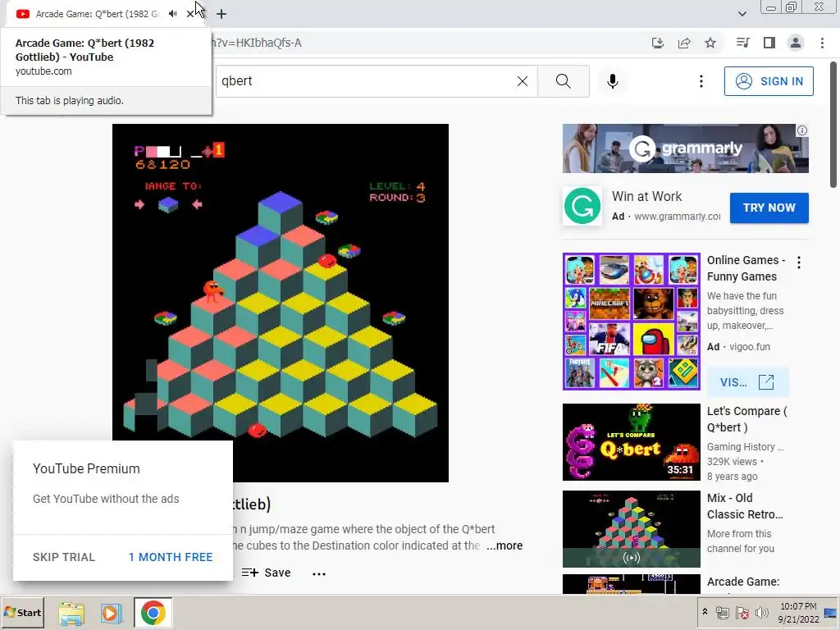Mute the tab using the speaker icon
840x630 pixels.
[172, 14]
